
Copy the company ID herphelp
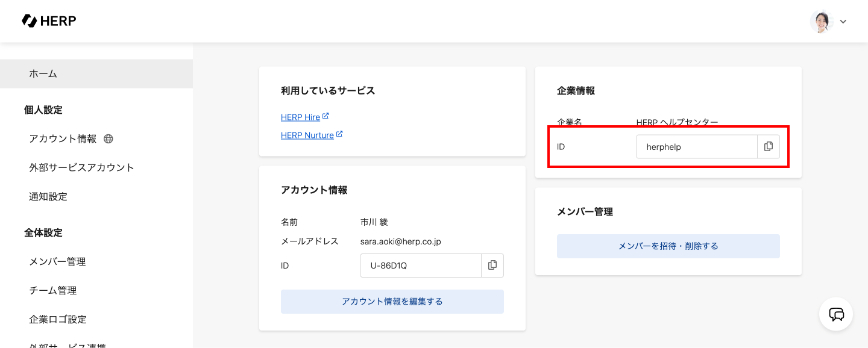pos(768,146)
